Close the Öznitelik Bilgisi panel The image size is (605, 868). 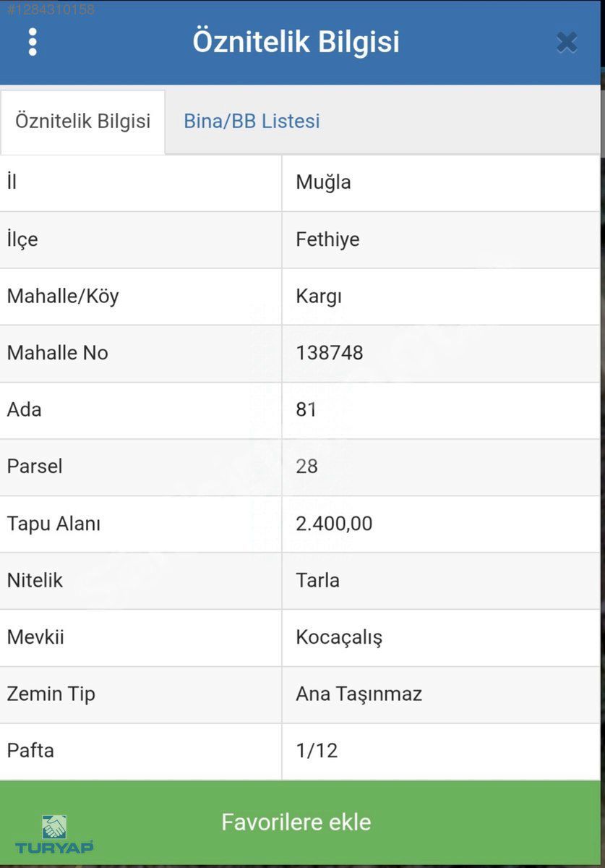pos(567,43)
